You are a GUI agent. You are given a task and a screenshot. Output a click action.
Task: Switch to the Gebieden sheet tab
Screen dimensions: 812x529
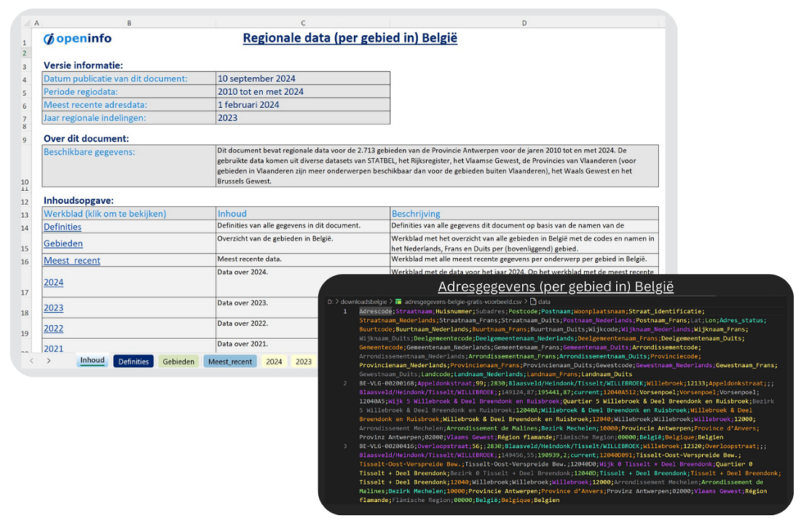click(178, 361)
